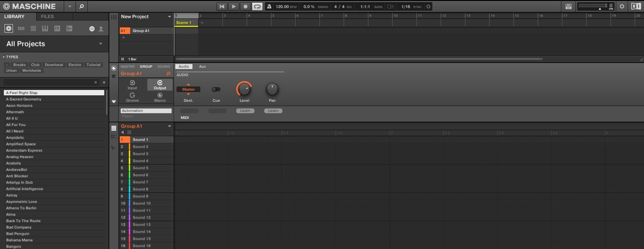Add a new group with plus
The width and height of the screenshot is (644, 249).
[123, 38]
